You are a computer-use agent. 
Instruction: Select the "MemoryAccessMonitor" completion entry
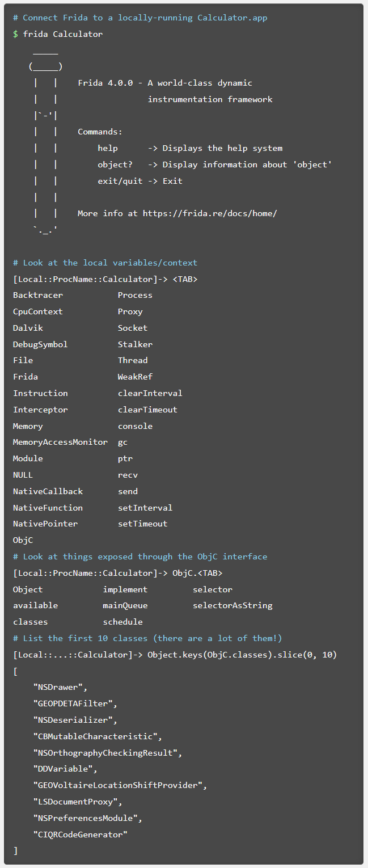[60, 442]
